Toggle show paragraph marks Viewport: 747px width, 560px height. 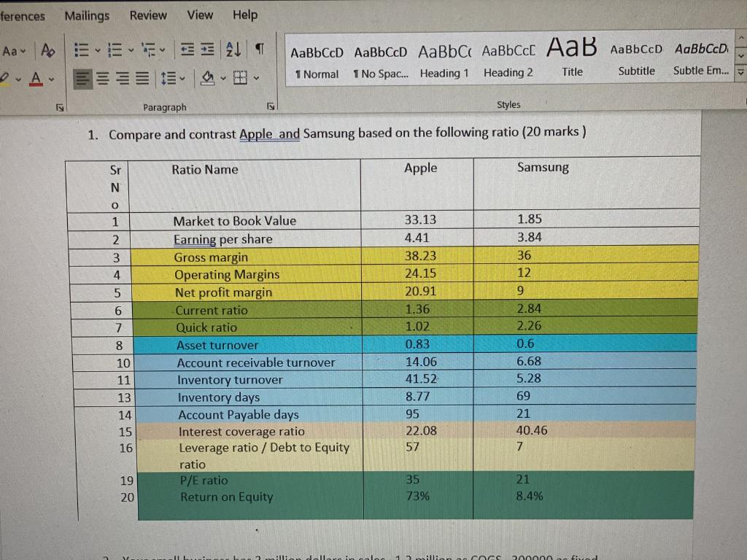(x=260, y=49)
